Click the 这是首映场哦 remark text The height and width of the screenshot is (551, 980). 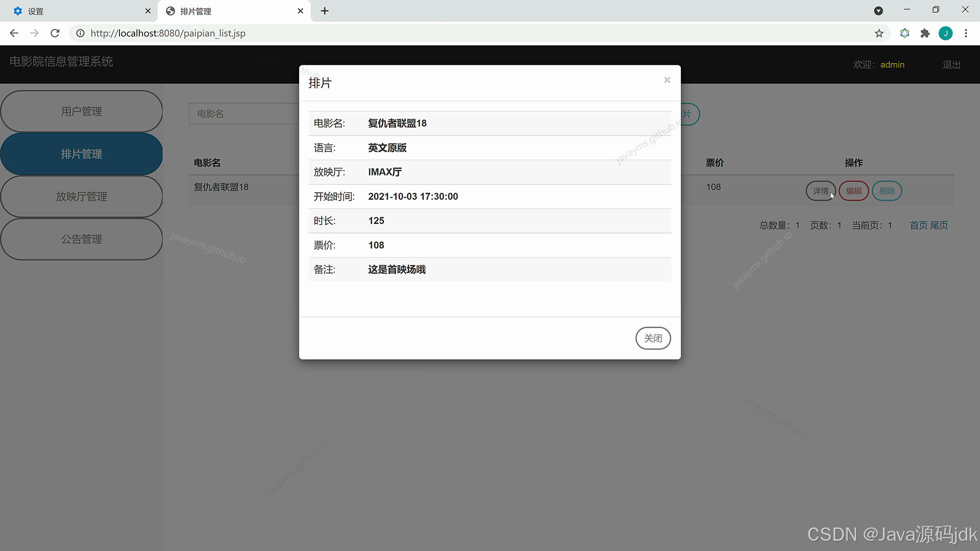pos(397,269)
